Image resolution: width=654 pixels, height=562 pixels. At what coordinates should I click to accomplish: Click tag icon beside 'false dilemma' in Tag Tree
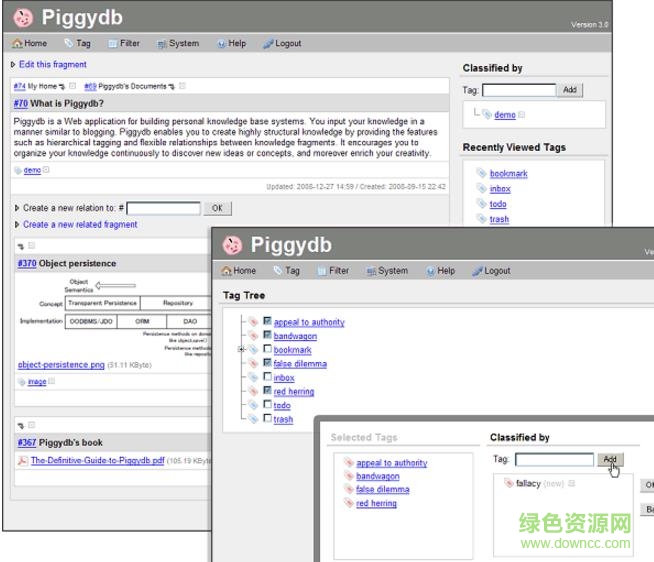(253, 363)
